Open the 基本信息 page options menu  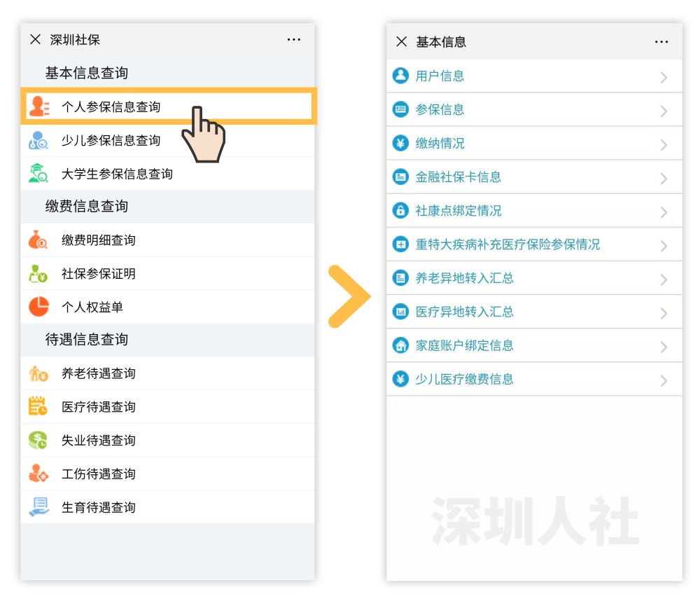[661, 42]
